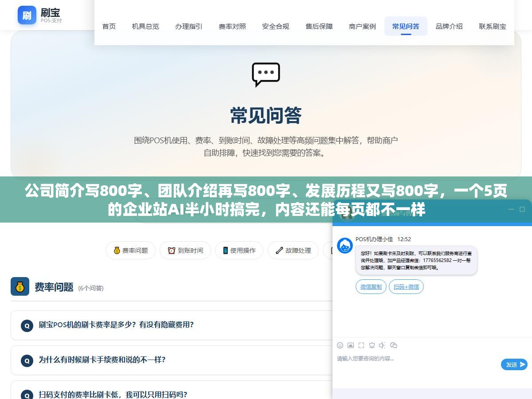Viewport: 532px width, 399px height.
Task: Open 安全合规 navigation item
Action: tap(276, 26)
